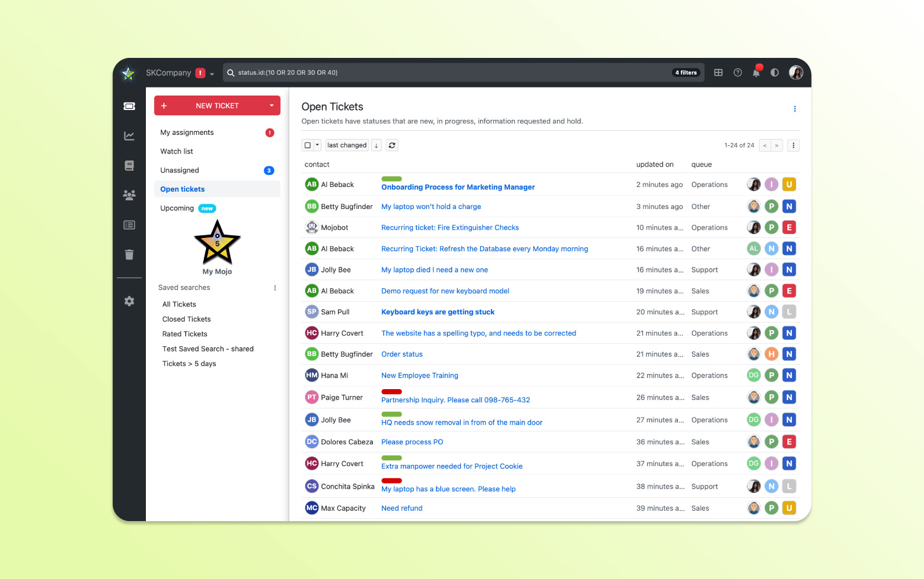Expand the SKCompany dropdown arrow
924x579 pixels.
point(212,74)
